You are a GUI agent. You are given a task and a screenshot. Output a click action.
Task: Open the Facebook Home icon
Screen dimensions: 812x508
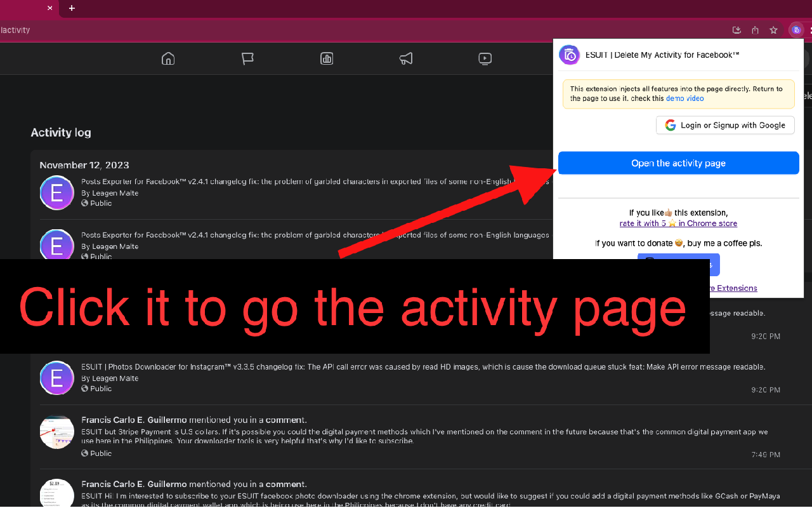tap(167, 58)
